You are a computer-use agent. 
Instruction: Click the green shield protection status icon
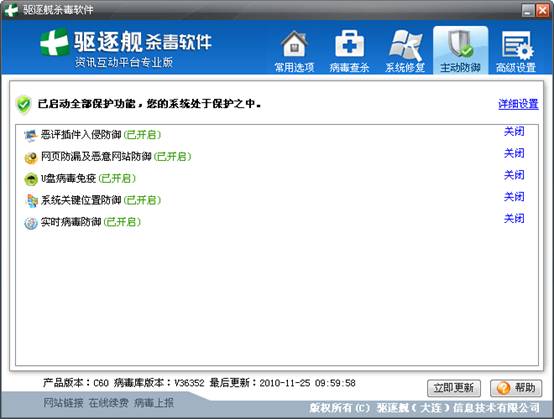(24, 105)
